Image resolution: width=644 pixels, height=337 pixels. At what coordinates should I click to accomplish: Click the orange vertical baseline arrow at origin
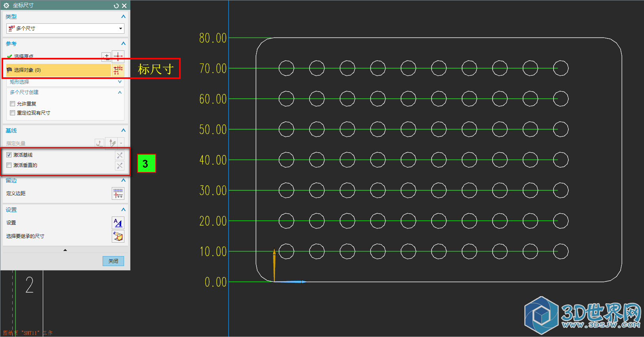274,265
